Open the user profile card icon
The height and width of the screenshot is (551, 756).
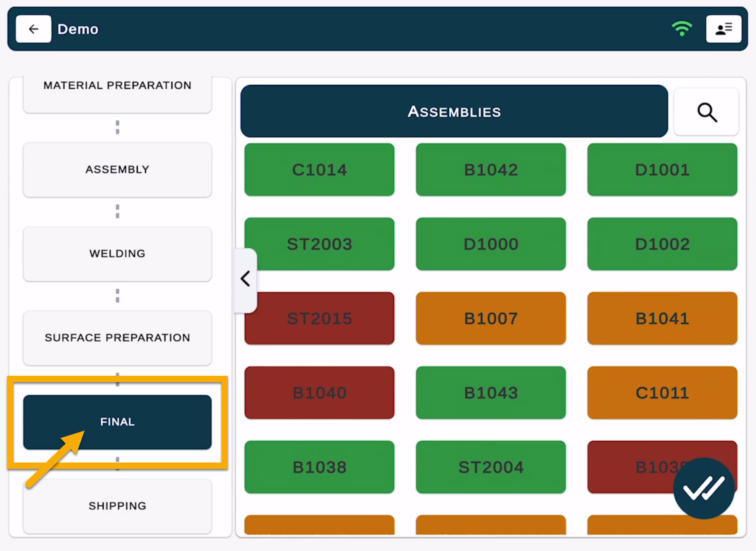[x=723, y=29]
